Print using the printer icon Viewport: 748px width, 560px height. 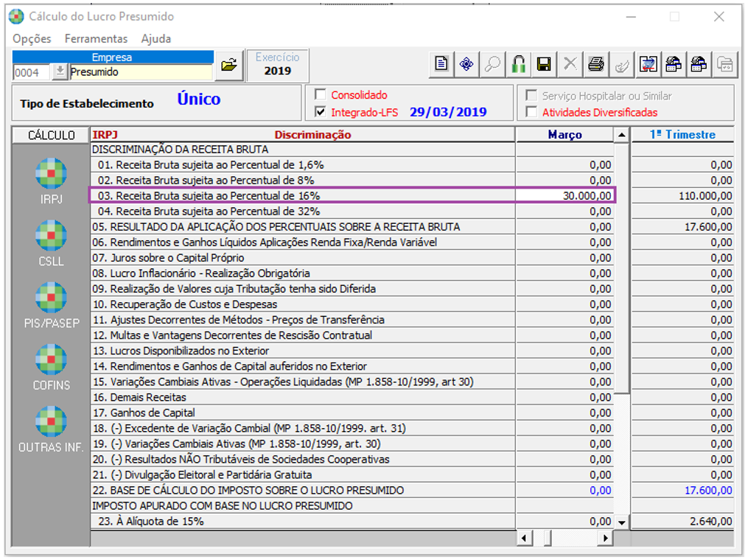coord(596,64)
